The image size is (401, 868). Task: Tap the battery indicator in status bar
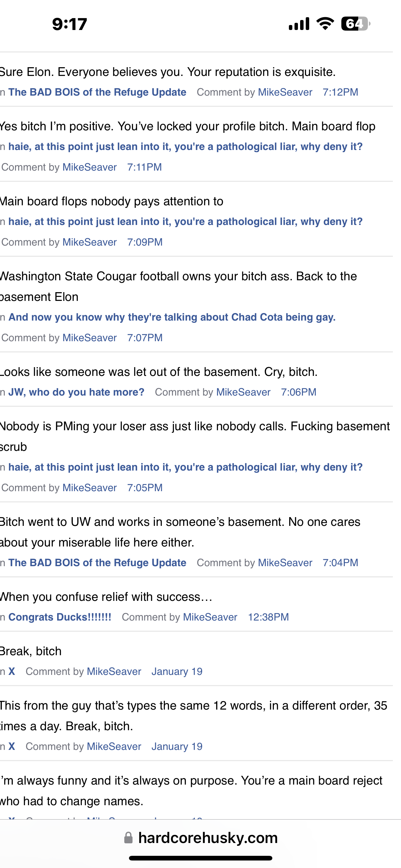click(x=355, y=24)
